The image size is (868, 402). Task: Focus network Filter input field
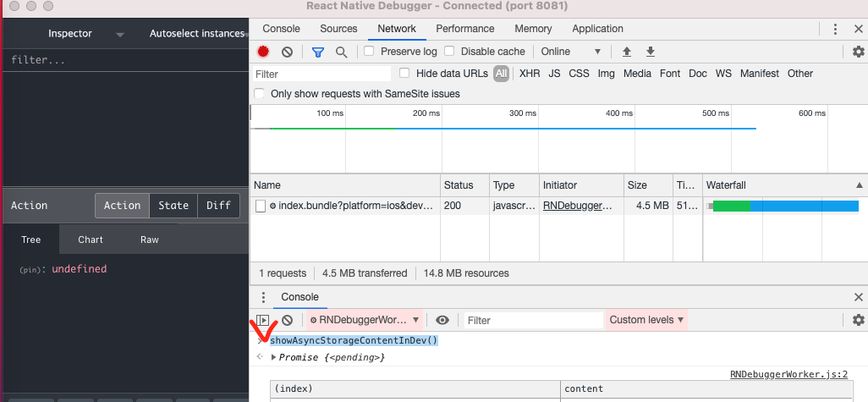pos(321,74)
